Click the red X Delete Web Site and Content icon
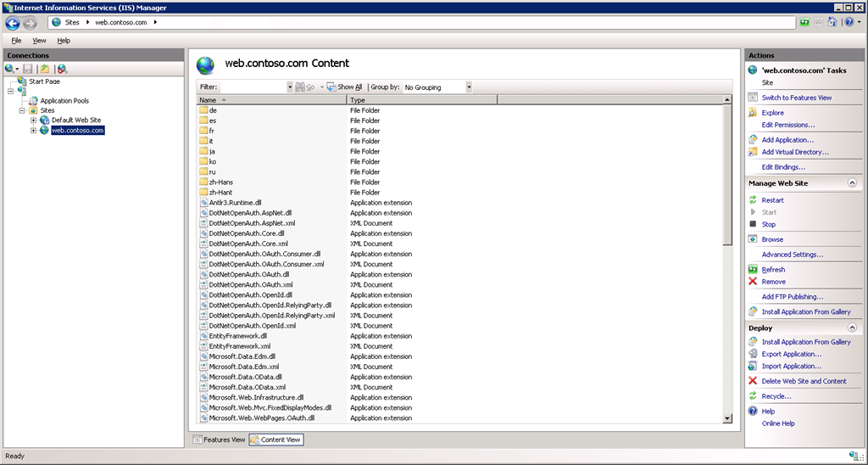This screenshot has height=465, width=868. [753, 381]
